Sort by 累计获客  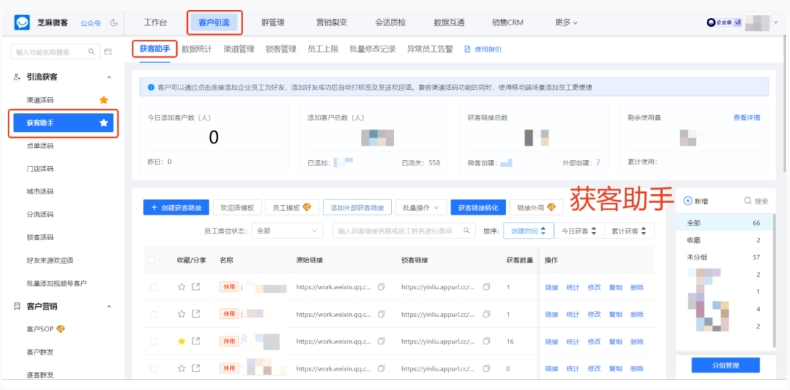pyautogui.click(x=629, y=230)
